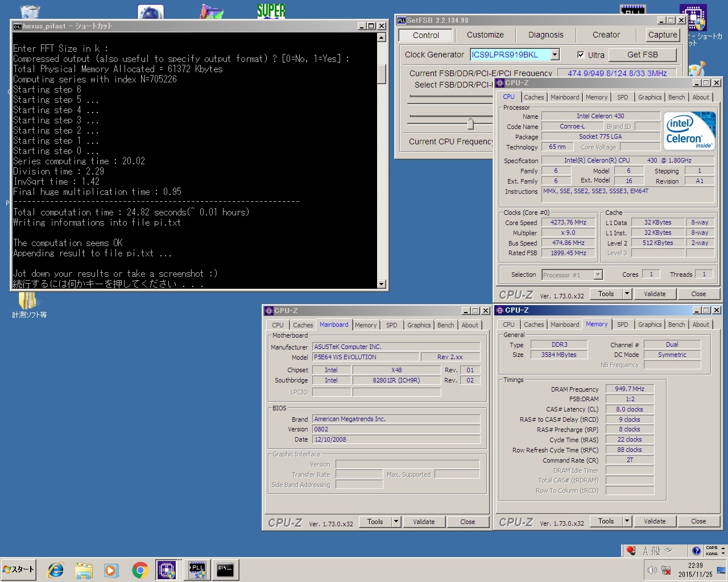Open Windows Media Player taskbar icon
Screen dimensions: 728x582
(111, 570)
